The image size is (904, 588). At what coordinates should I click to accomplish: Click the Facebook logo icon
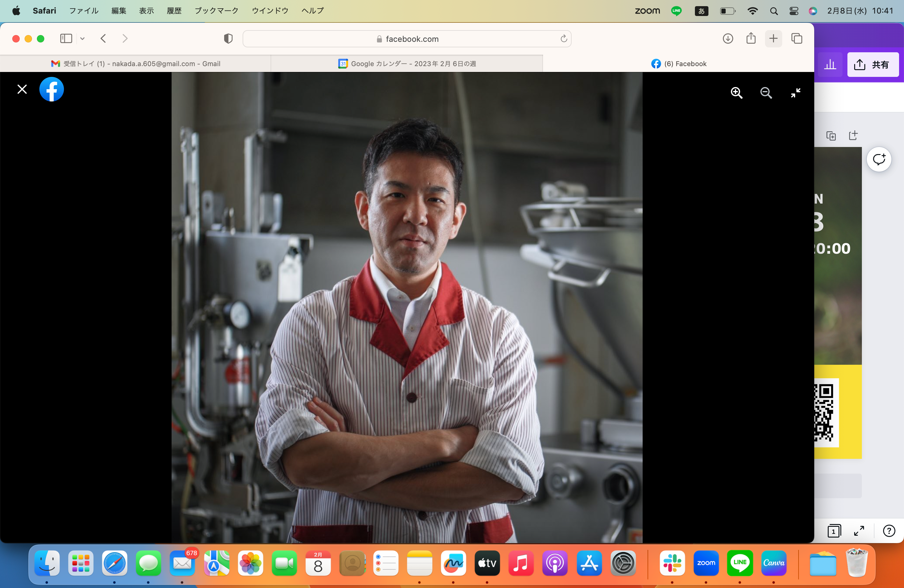52,89
